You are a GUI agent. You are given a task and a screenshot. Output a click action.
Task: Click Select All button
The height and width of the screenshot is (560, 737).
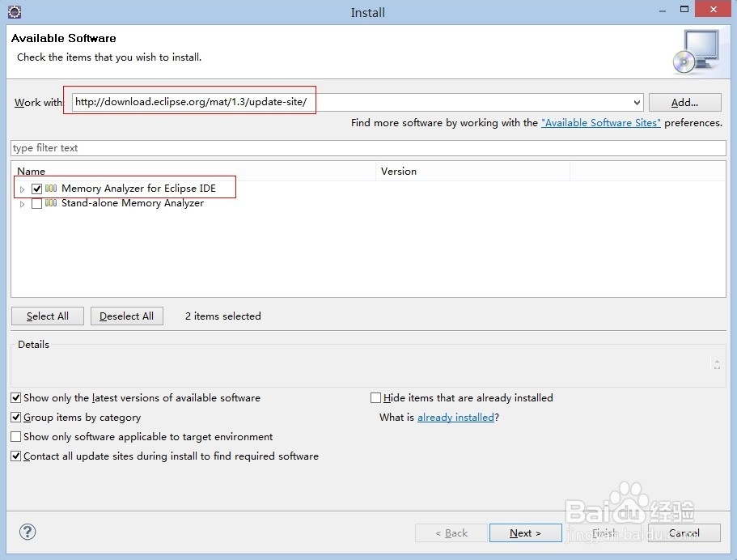(48, 316)
